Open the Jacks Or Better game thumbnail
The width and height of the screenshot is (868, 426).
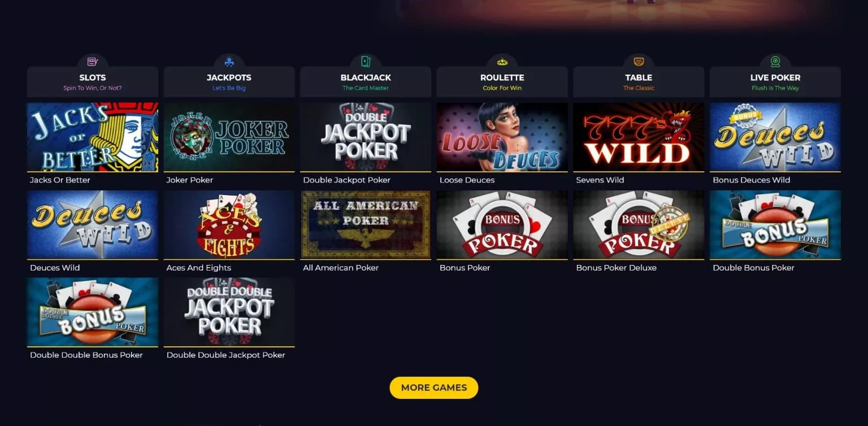tap(93, 137)
